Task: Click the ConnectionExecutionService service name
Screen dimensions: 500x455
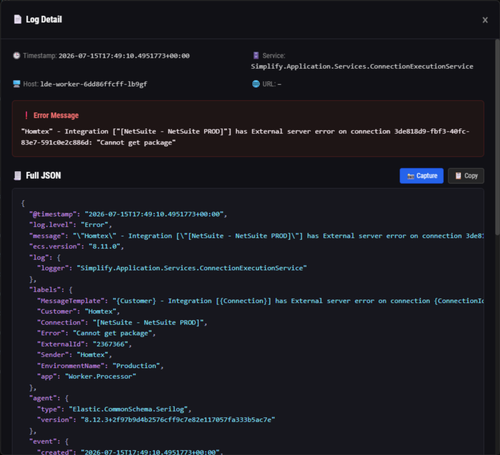Action: pos(362,66)
